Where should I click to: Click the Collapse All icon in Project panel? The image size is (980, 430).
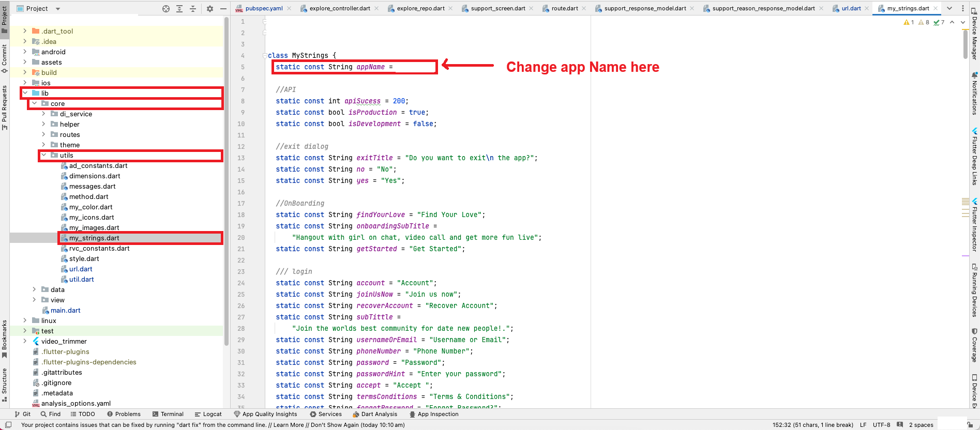(193, 9)
